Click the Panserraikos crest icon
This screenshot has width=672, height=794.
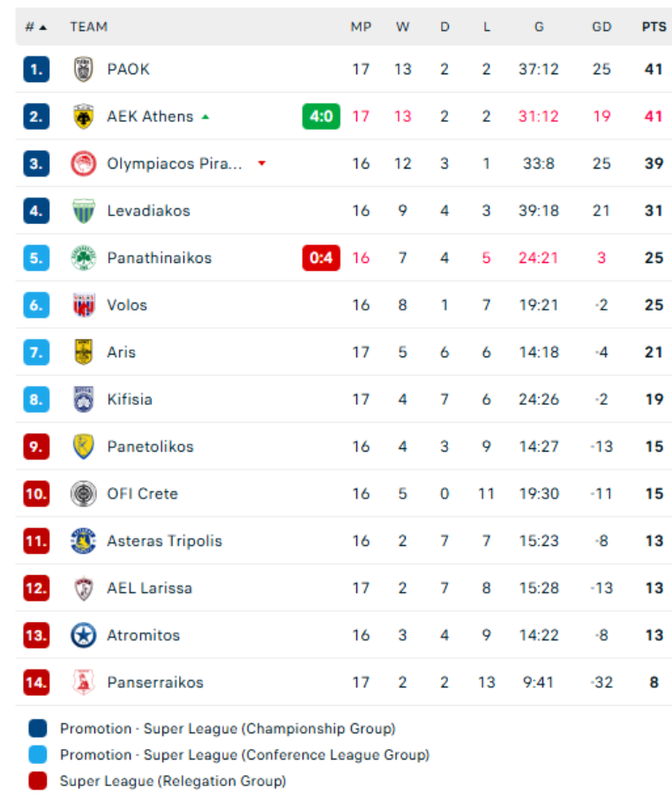click(x=83, y=682)
